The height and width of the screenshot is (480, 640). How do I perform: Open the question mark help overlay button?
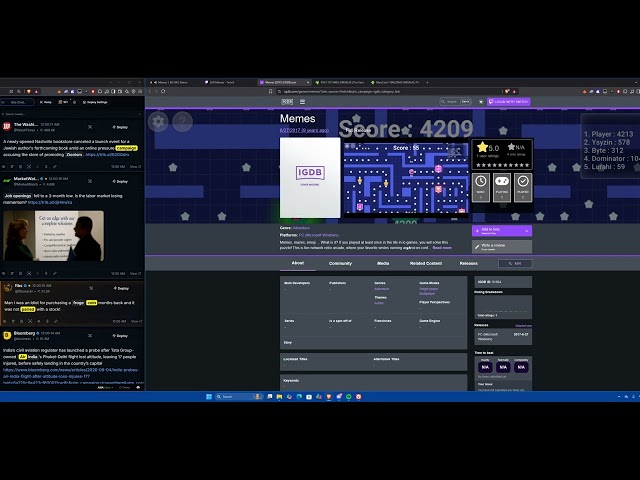pyautogui.click(x=182, y=122)
